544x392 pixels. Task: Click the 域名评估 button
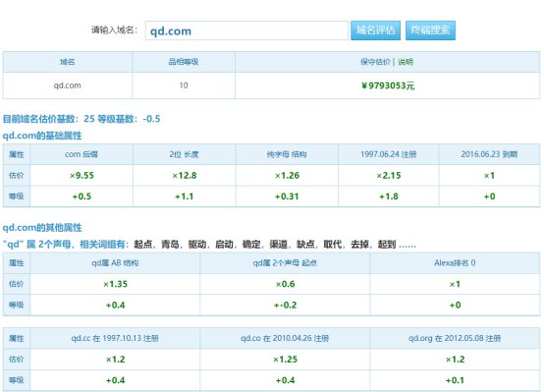click(x=375, y=30)
